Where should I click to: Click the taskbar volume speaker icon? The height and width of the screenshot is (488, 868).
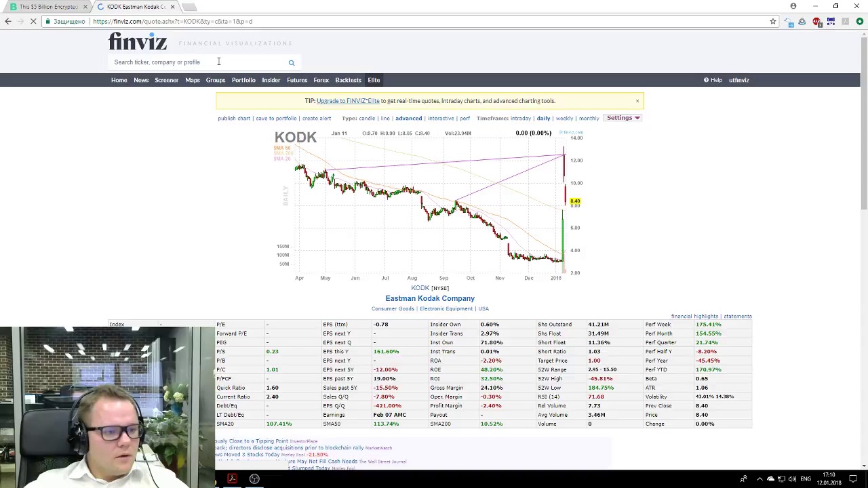[x=792, y=479]
